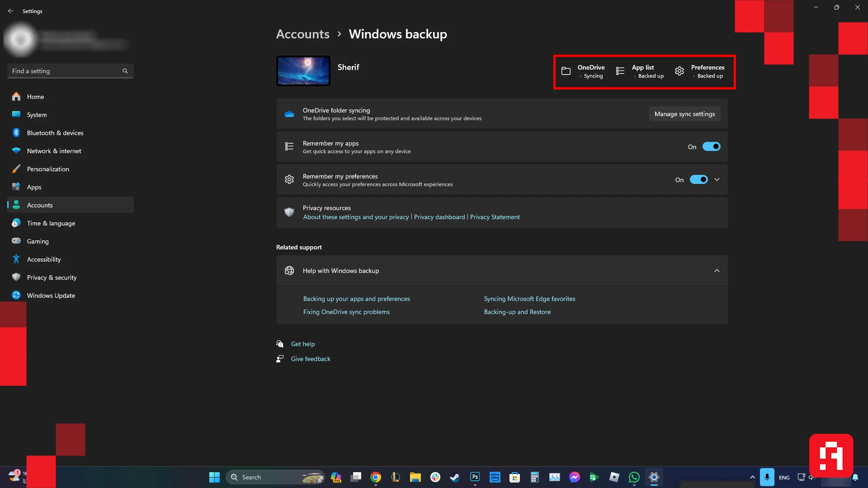Open Time & language settings

(x=71, y=223)
